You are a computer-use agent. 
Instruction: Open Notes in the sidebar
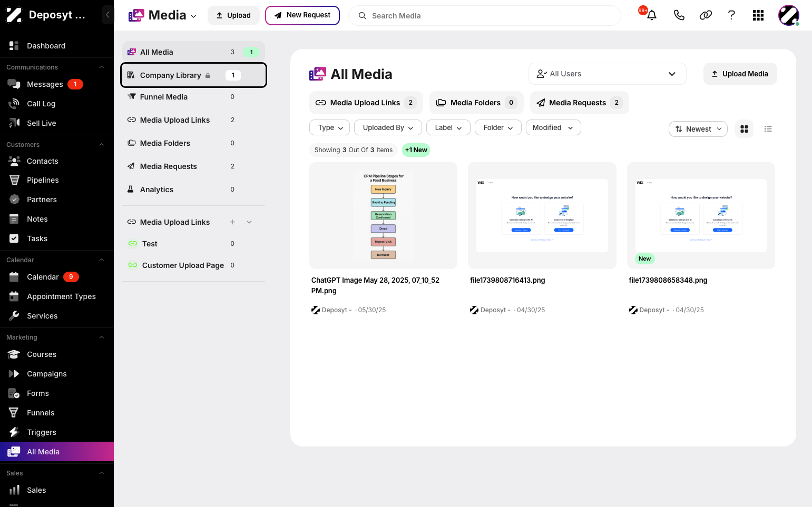tap(57, 219)
